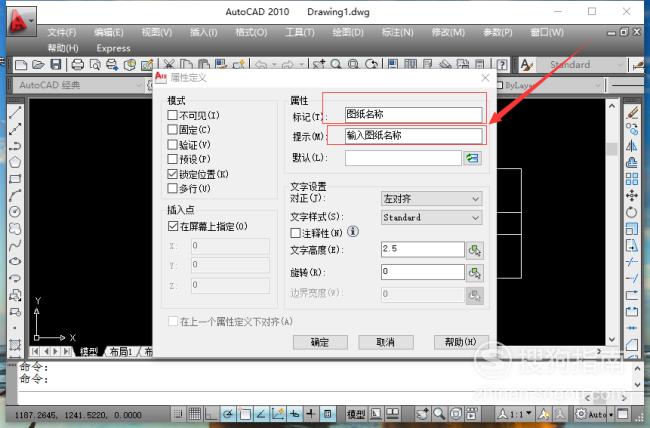This screenshot has width=650, height=428.
Task: Click the 提示(M) prompt input field
Action: [x=413, y=136]
